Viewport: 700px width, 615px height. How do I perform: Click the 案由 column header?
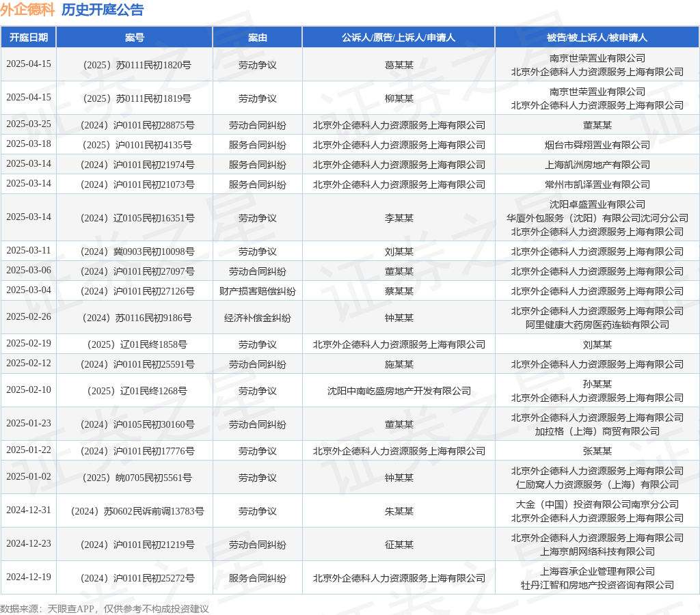pyautogui.click(x=258, y=38)
